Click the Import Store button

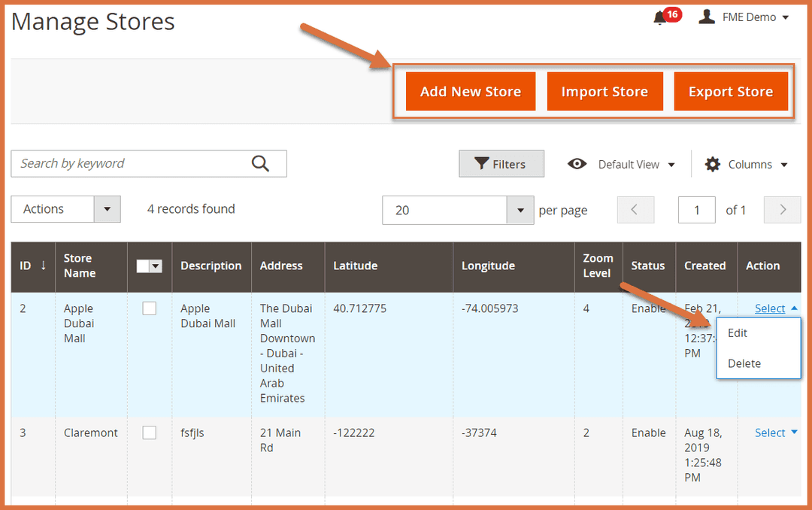click(604, 92)
